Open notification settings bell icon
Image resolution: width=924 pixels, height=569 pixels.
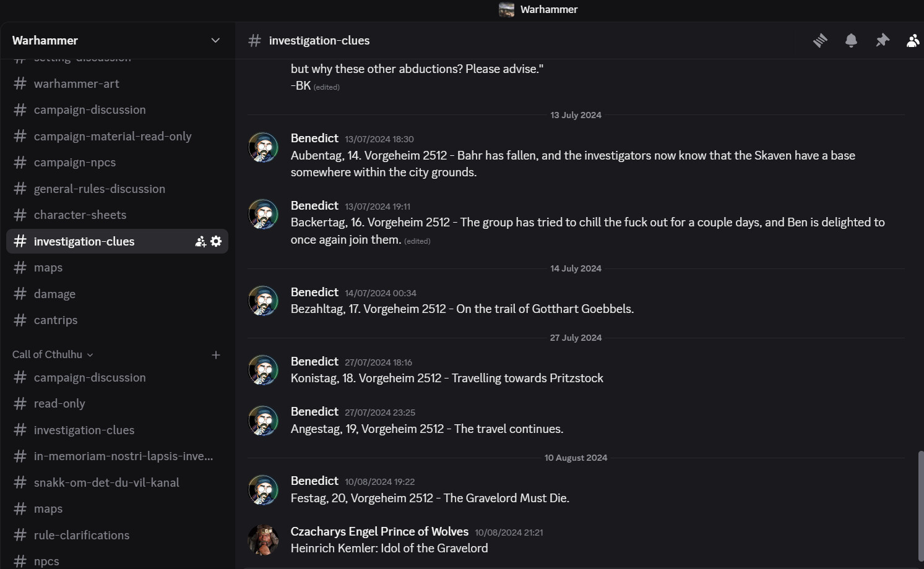click(x=851, y=41)
